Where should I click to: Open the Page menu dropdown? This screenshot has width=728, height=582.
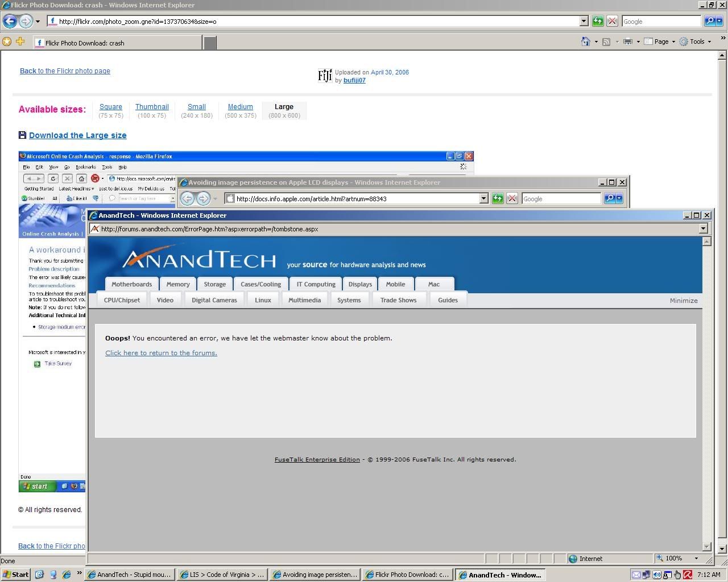[x=660, y=41]
